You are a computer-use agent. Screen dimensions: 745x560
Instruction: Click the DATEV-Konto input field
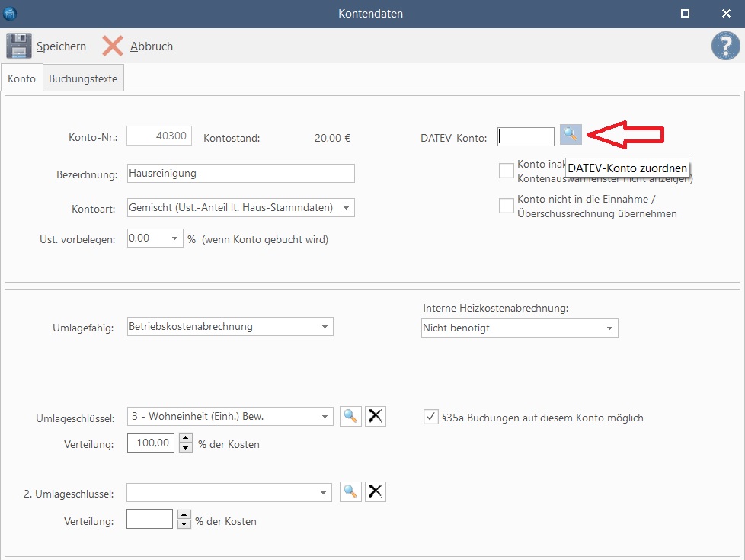(526, 136)
